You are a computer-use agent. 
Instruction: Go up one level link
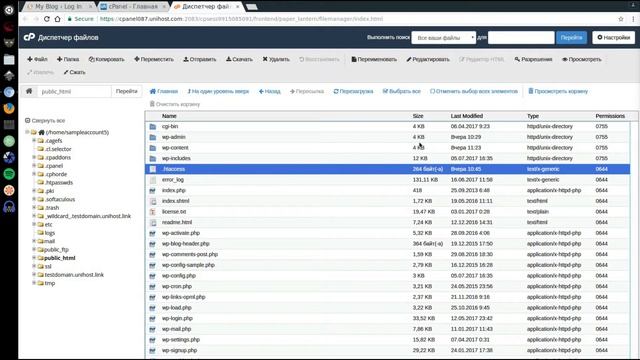pyautogui.click(x=218, y=91)
